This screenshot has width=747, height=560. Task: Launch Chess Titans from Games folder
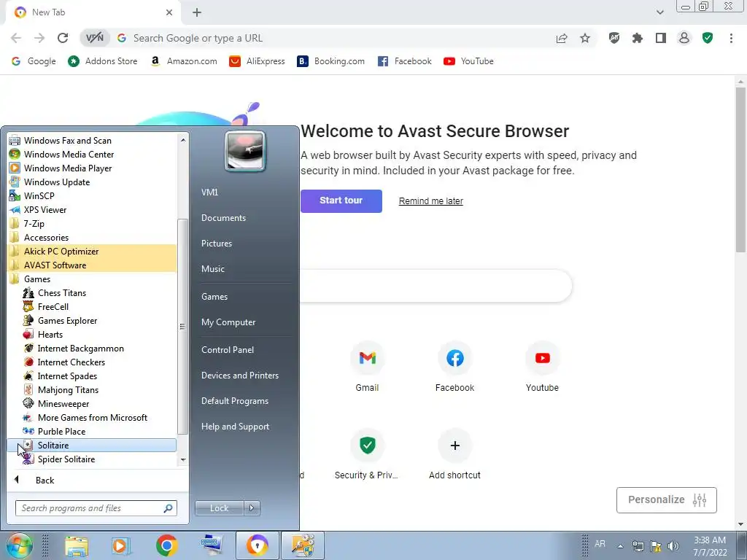91,293
